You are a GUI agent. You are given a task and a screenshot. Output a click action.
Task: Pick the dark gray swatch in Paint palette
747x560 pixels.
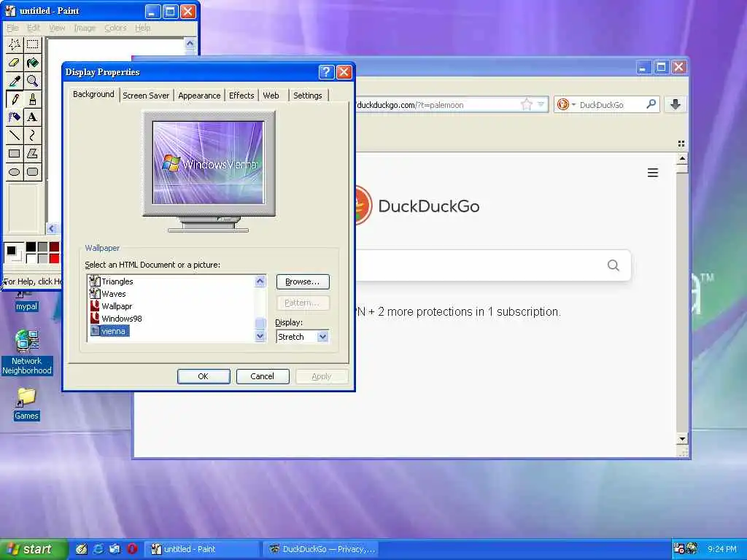coord(43,246)
